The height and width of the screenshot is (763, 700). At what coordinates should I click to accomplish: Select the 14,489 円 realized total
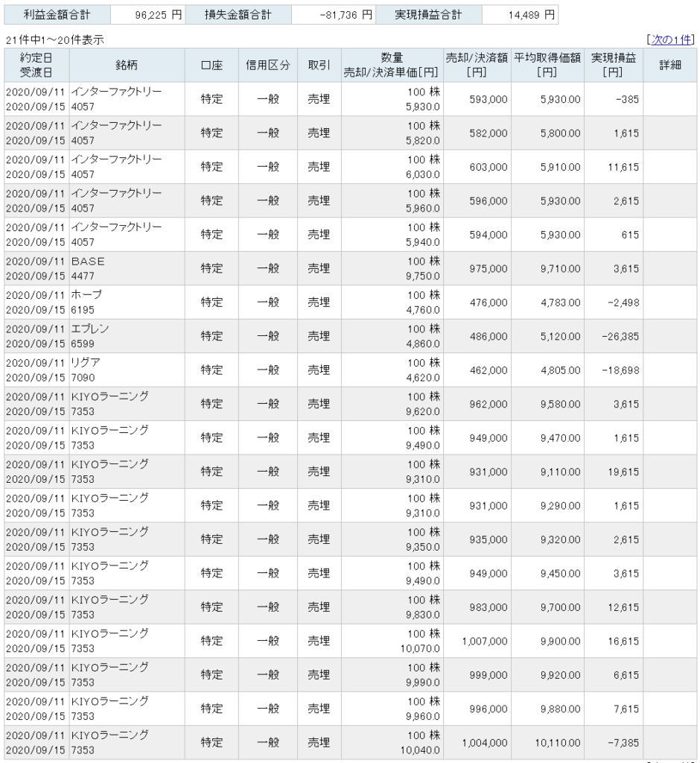point(520,15)
